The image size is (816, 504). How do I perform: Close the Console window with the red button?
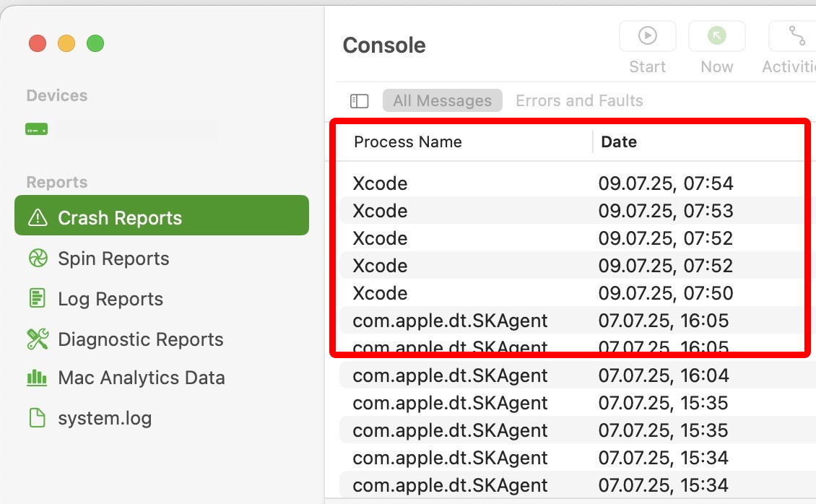pos(38,43)
